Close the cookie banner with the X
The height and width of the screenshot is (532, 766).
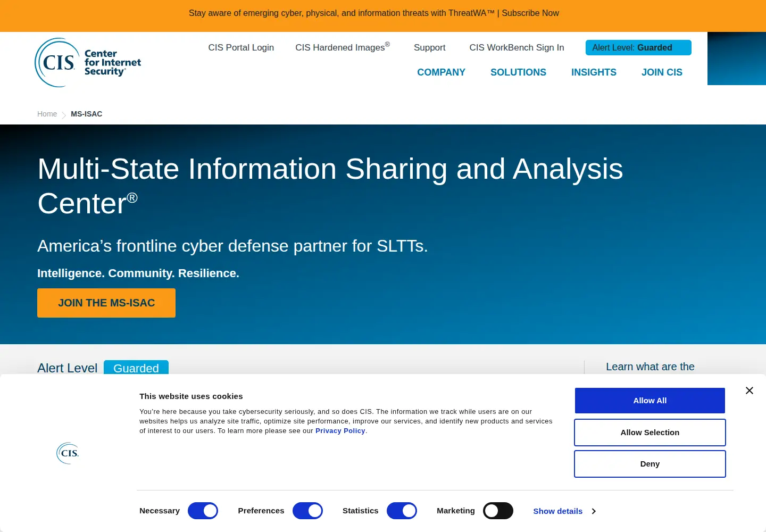point(750,390)
